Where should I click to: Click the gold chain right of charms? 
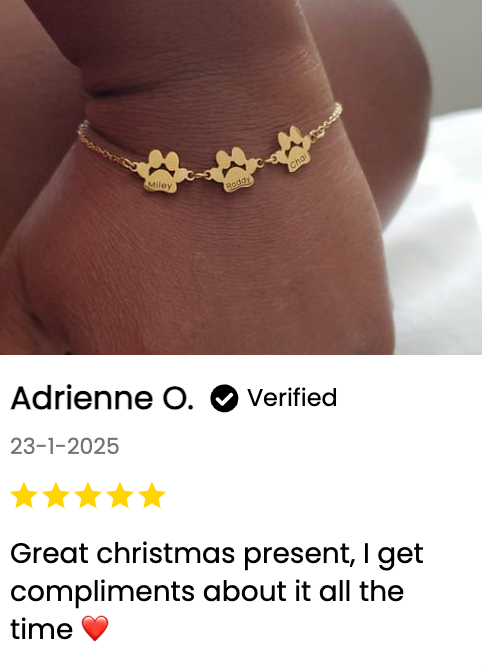pyautogui.click(x=326, y=121)
